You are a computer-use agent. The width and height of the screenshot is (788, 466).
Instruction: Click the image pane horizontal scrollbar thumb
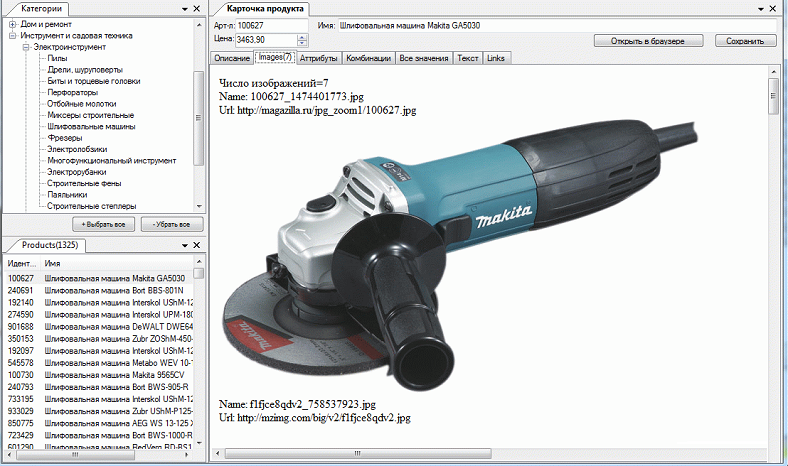click(358, 453)
